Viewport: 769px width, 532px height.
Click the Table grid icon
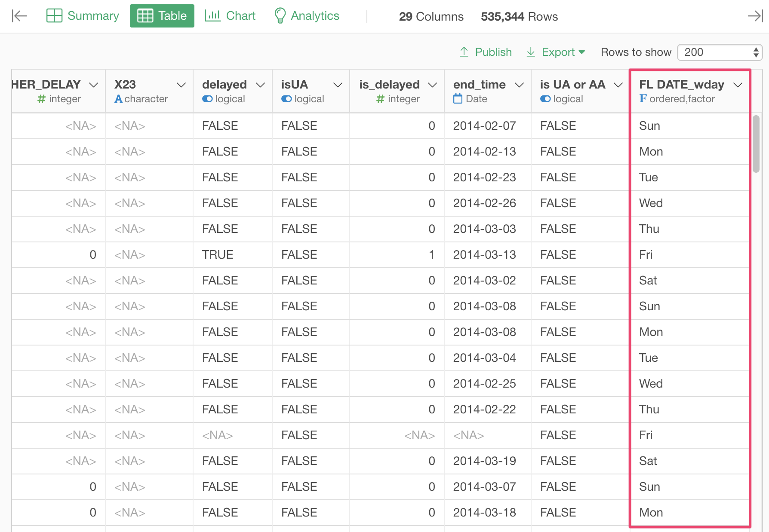click(145, 16)
